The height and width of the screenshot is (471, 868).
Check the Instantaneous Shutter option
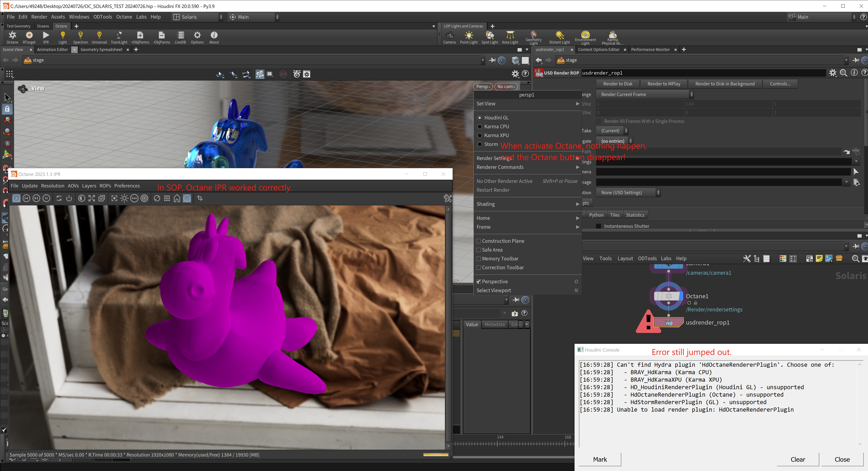click(x=598, y=226)
